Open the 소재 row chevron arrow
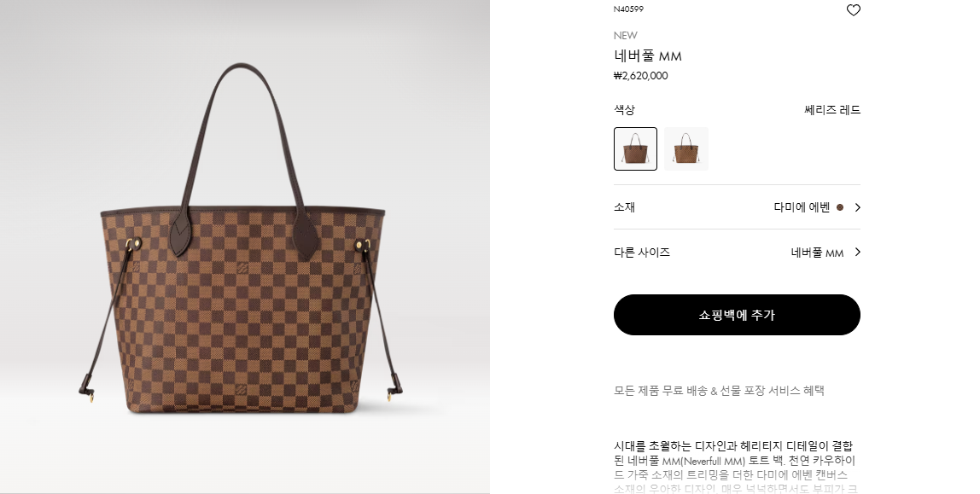 (x=857, y=207)
